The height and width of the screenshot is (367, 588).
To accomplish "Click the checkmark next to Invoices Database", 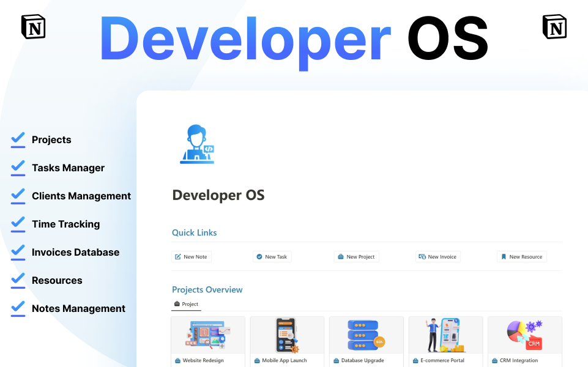I will (x=18, y=252).
